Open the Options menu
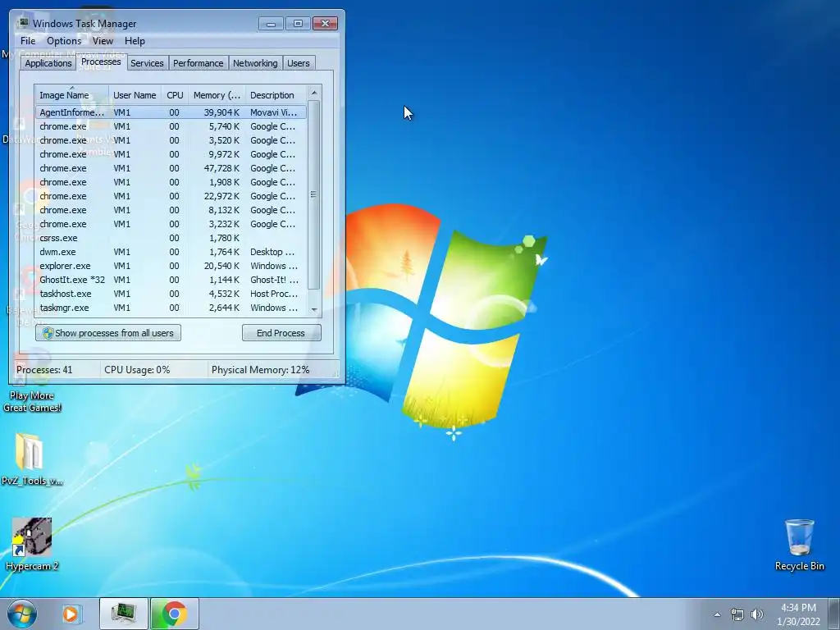 pos(64,41)
